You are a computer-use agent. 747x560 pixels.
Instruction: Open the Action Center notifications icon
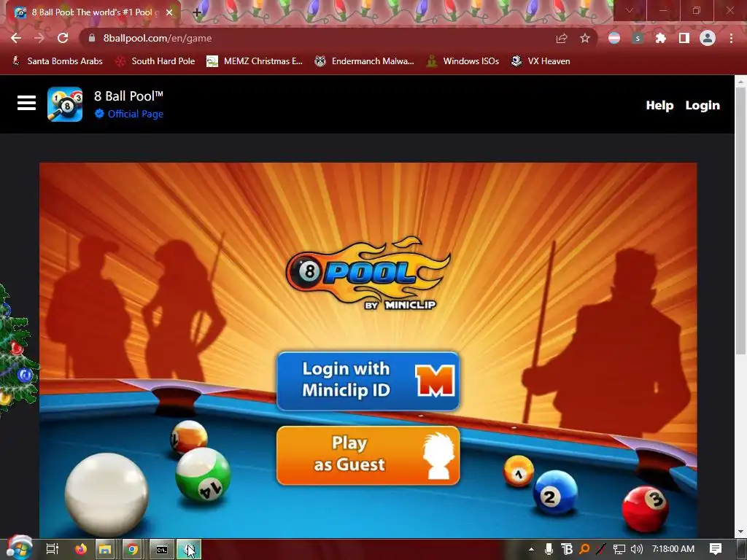[716, 549]
